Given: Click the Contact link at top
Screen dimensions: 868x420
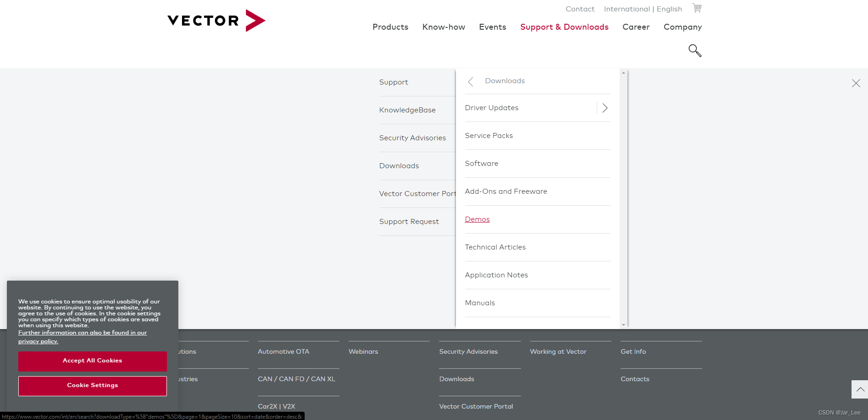Looking at the screenshot, I should 580,9.
